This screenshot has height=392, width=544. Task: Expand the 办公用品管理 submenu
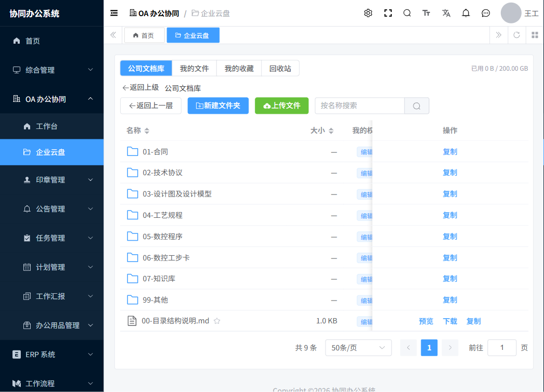click(51, 325)
